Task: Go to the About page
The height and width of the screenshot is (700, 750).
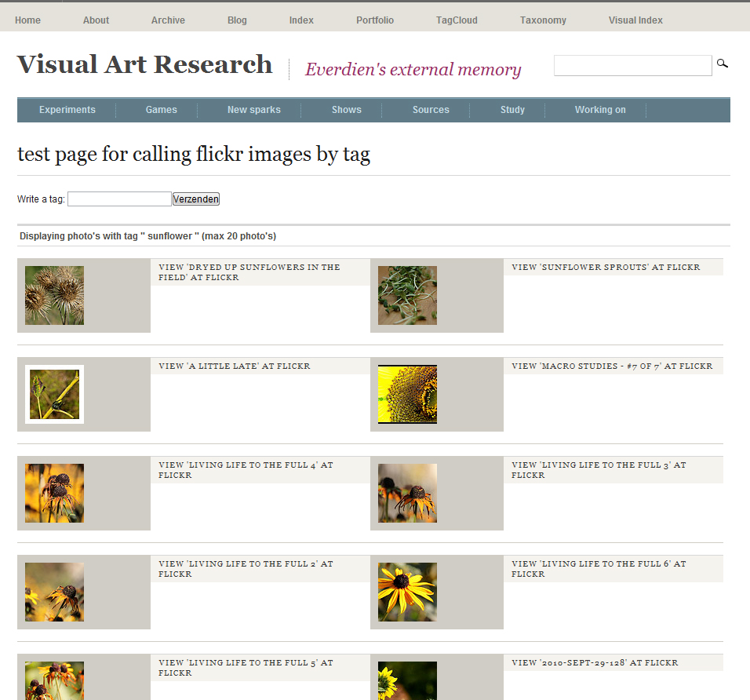Action: [x=96, y=20]
